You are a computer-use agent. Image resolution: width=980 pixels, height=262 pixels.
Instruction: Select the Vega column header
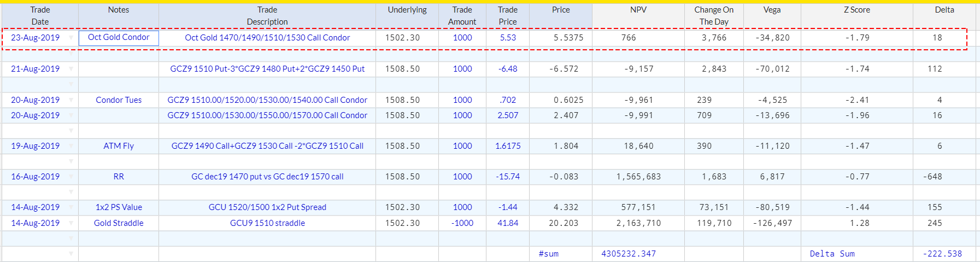[x=772, y=10]
